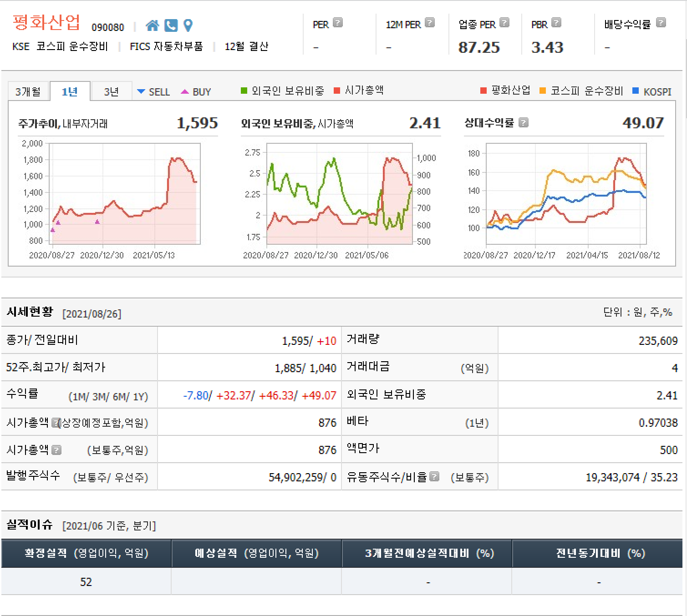
Task: Click 3M return value +32.37
Action: [x=234, y=395]
